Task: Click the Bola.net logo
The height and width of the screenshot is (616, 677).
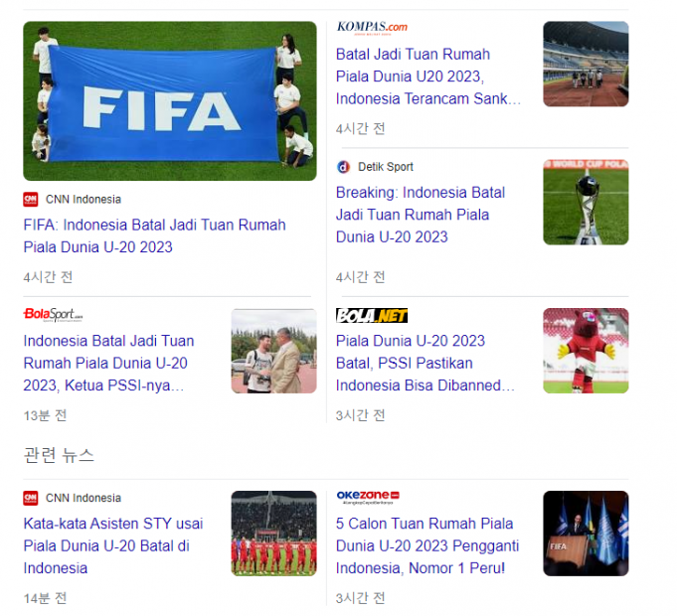Action: click(x=372, y=316)
